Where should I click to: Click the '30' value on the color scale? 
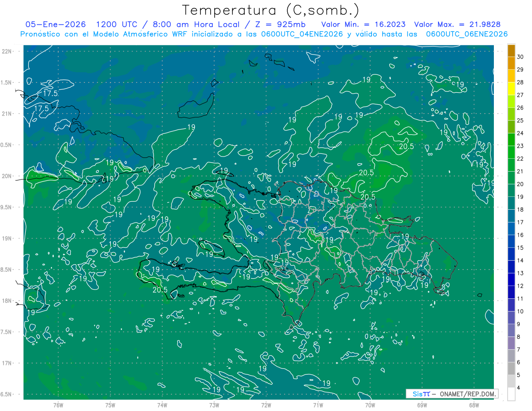click(x=520, y=57)
